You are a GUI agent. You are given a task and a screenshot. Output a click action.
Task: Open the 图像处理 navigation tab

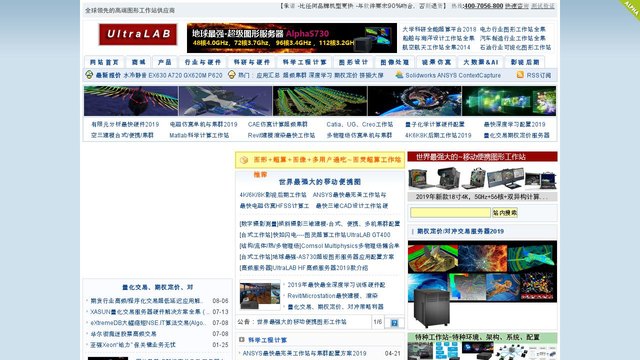(x=395, y=62)
